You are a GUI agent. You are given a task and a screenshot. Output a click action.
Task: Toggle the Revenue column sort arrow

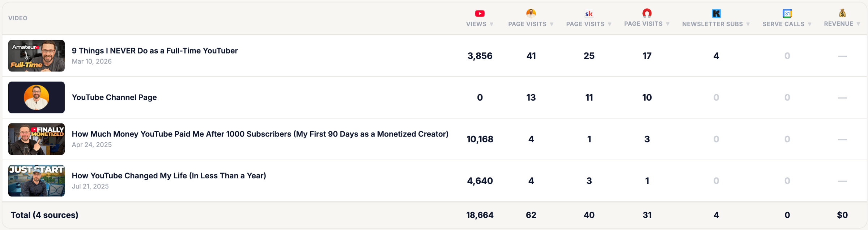click(858, 24)
